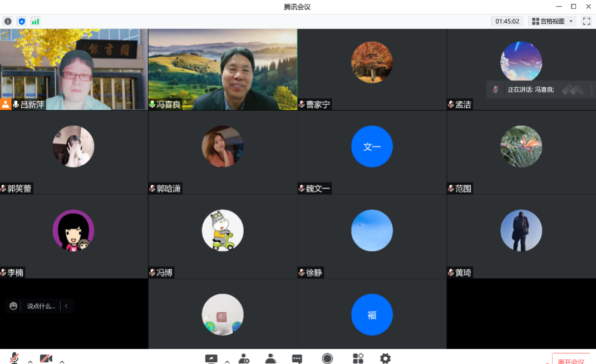Screen dimensions: 596x364
Task: Expand the microphone options arrow
Action: (x=30, y=361)
